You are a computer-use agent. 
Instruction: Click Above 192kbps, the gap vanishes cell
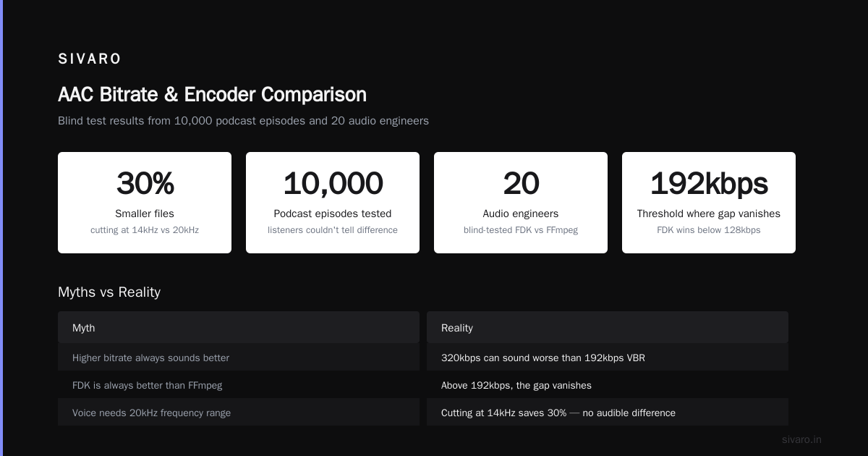608,385
